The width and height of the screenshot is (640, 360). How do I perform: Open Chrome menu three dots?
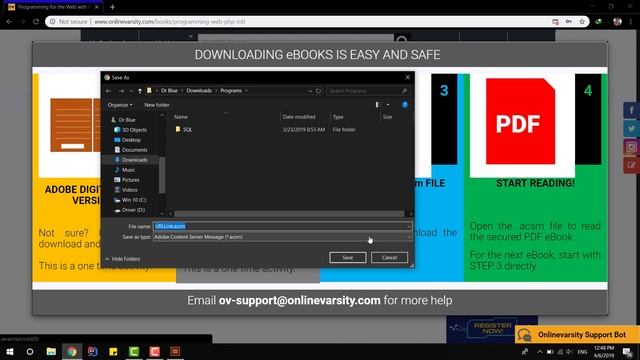pyautogui.click(x=631, y=22)
